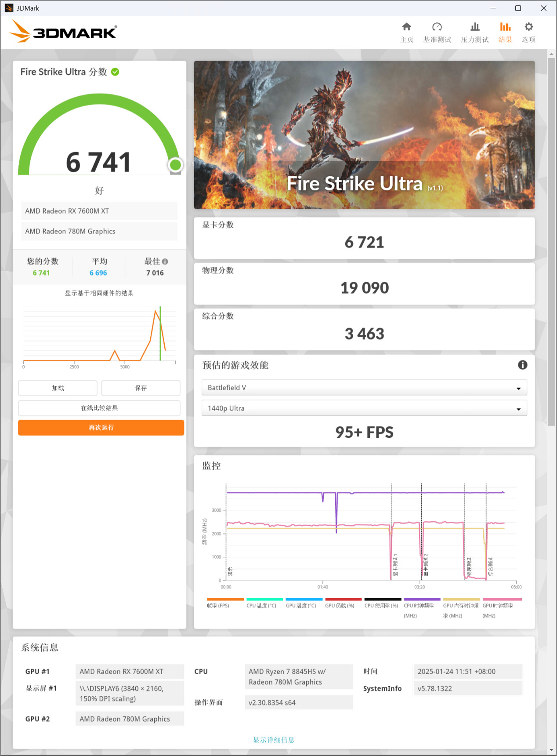Click the 3DMark logo

click(x=63, y=32)
